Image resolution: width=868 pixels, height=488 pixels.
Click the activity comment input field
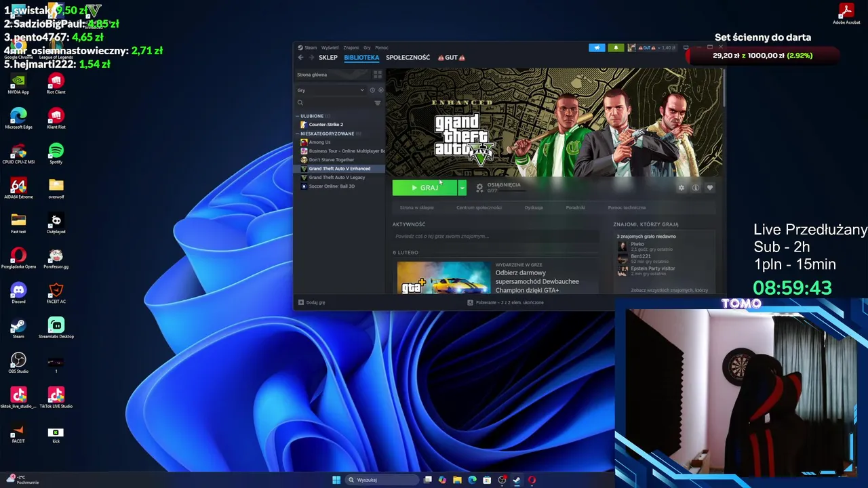point(495,237)
